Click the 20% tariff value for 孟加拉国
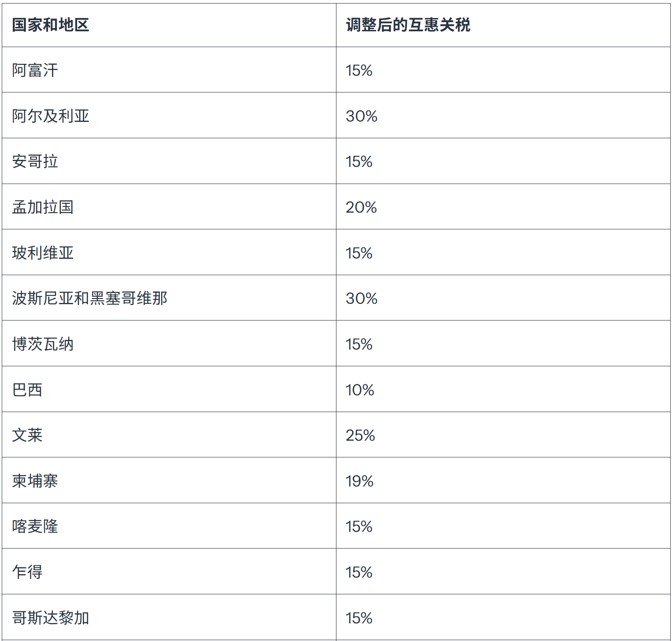The image size is (672, 641). 361,207
